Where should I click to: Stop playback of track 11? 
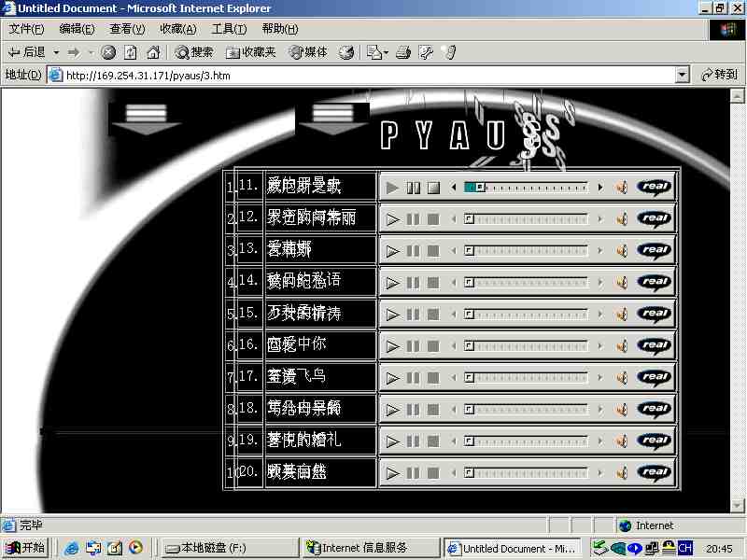point(433,188)
